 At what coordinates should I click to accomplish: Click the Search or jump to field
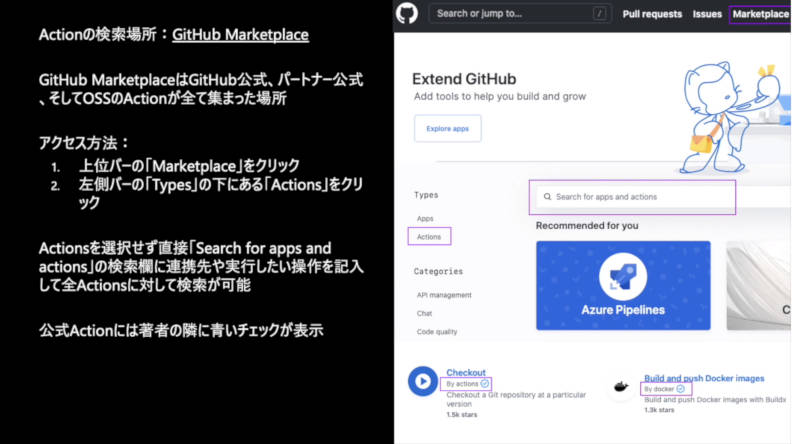[x=520, y=13]
